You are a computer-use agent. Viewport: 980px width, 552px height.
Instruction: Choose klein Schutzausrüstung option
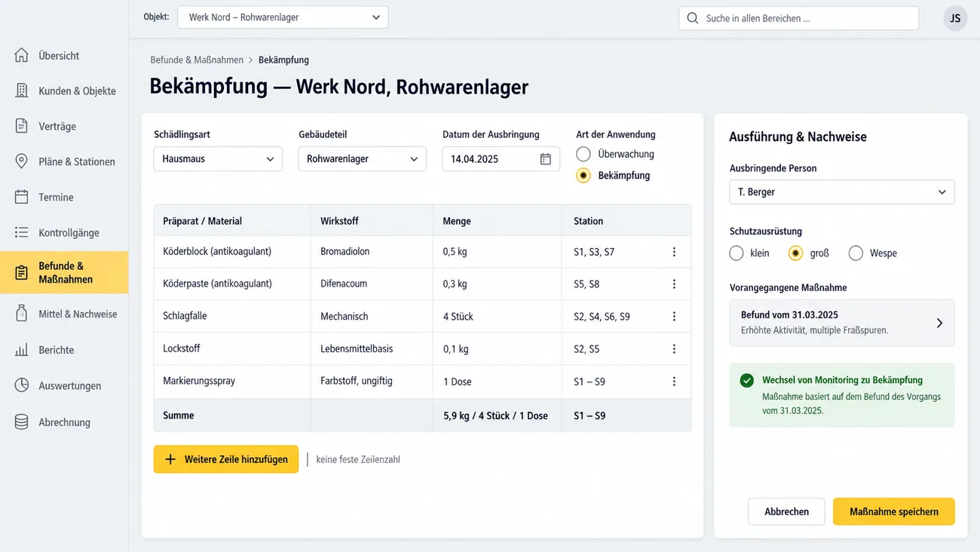(x=737, y=253)
